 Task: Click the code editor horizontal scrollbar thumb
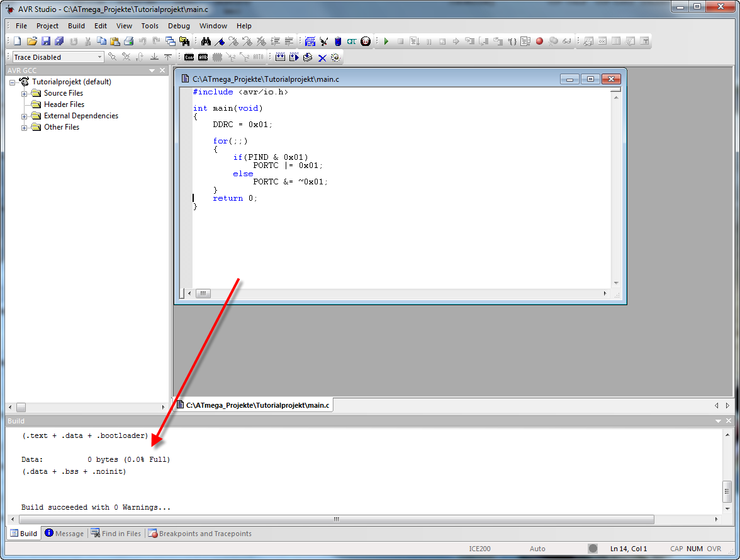(x=203, y=293)
